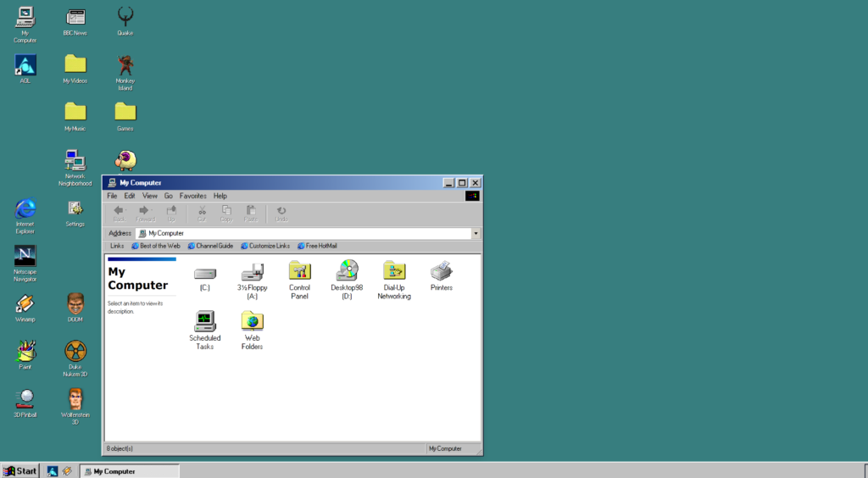The image size is (868, 478).
Task: Click the My Computer title bar icon
Action: (112, 182)
